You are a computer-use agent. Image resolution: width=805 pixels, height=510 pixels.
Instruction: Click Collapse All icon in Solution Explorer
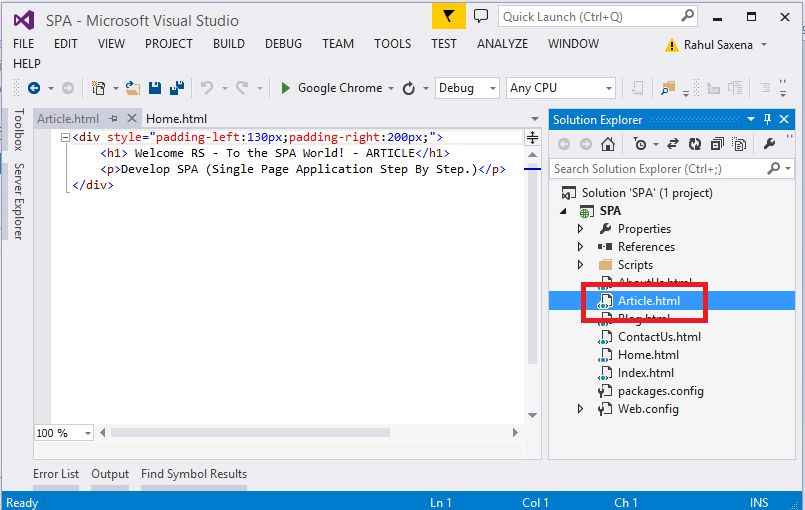pos(717,144)
